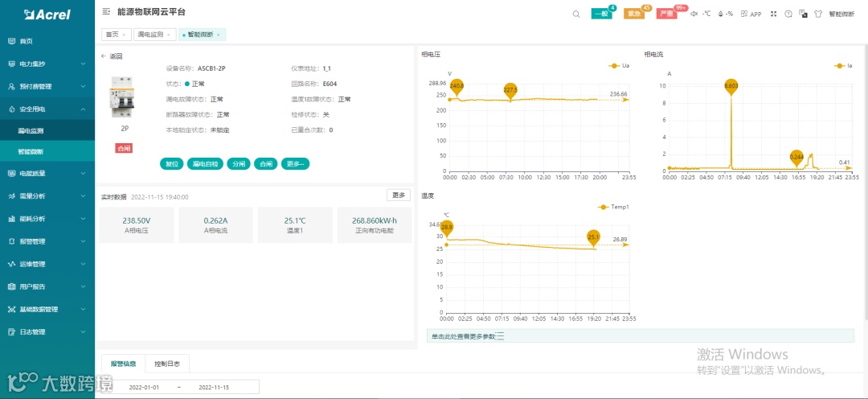Expand 报警管理 menu
868x399 pixels.
[x=47, y=241]
